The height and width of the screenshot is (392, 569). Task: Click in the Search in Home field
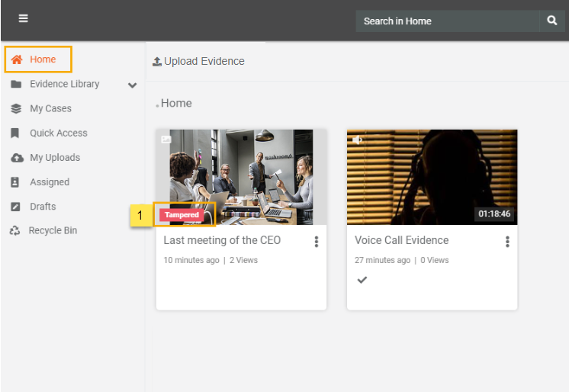click(447, 21)
